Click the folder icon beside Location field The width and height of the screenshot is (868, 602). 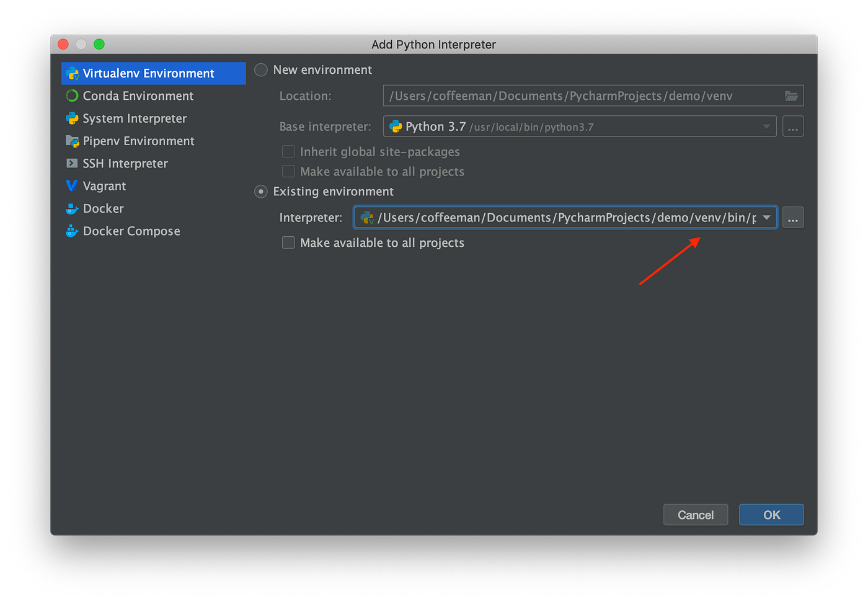pos(792,95)
